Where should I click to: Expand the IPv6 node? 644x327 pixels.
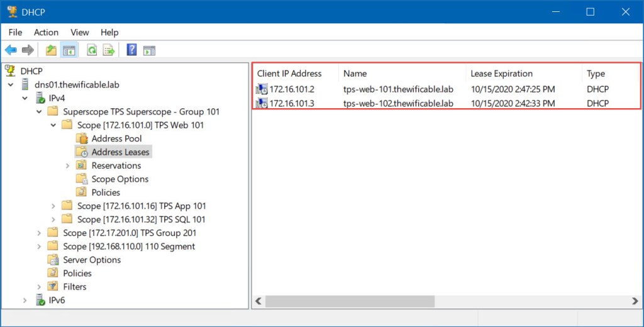25,300
